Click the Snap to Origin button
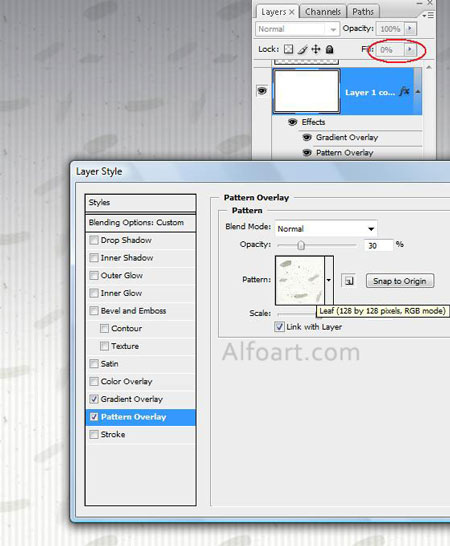450x546 pixels. (x=400, y=281)
